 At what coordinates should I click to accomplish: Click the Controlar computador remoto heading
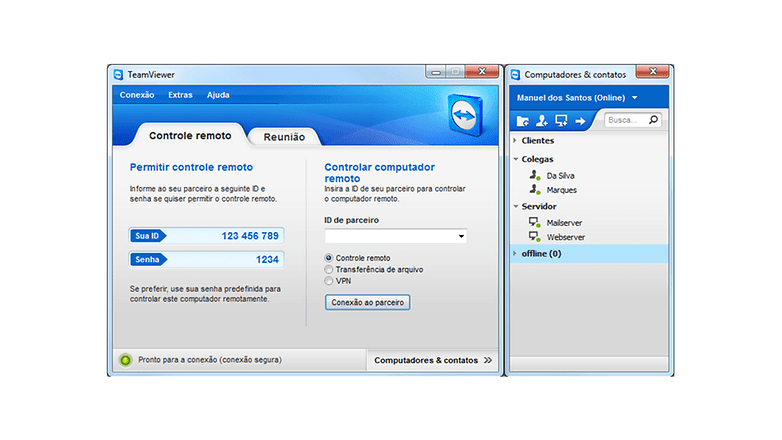point(380,173)
